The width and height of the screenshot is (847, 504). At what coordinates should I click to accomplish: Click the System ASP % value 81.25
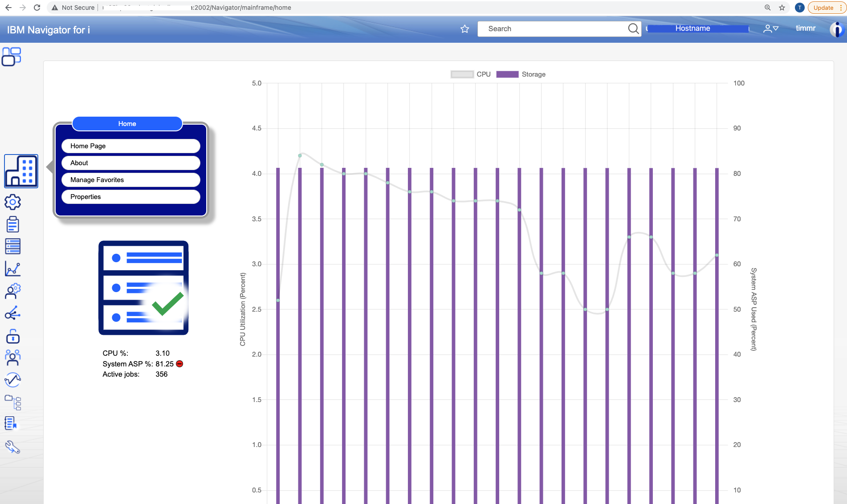pyautogui.click(x=164, y=364)
